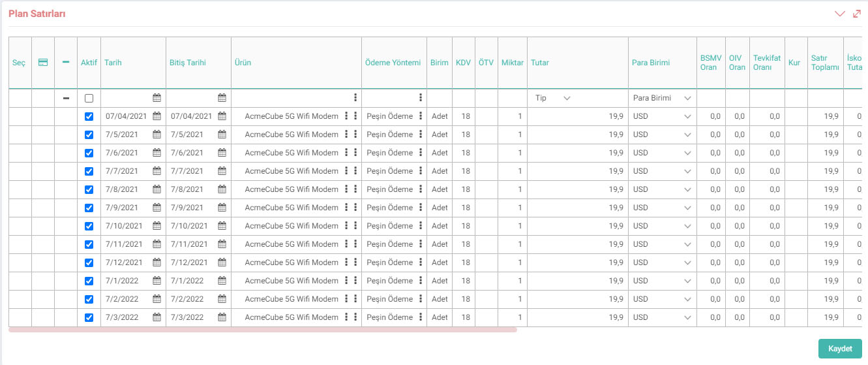Expand Plan Satırları panel to fullscreen
868x365 pixels.
click(857, 14)
